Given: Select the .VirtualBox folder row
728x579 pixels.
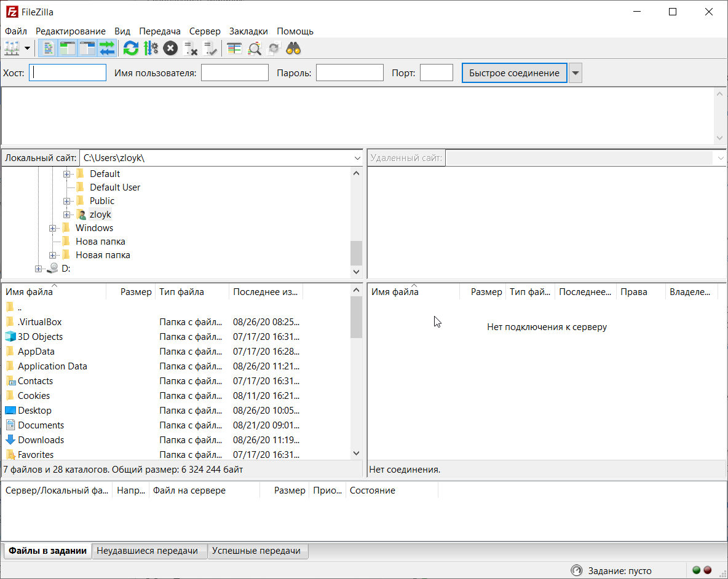Looking at the screenshot, I should pyautogui.click(x=176, y=321).
